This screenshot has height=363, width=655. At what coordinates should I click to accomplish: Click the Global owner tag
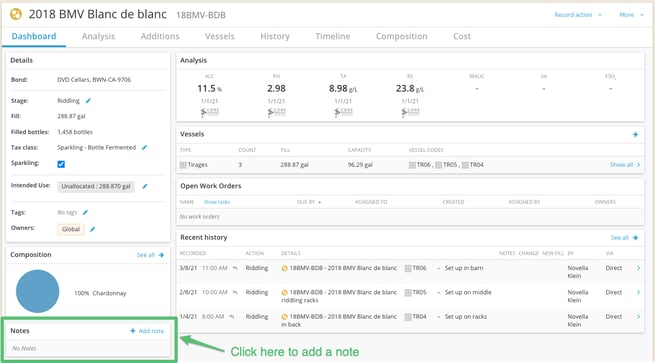pyautogui.click(x=71, y=229)
